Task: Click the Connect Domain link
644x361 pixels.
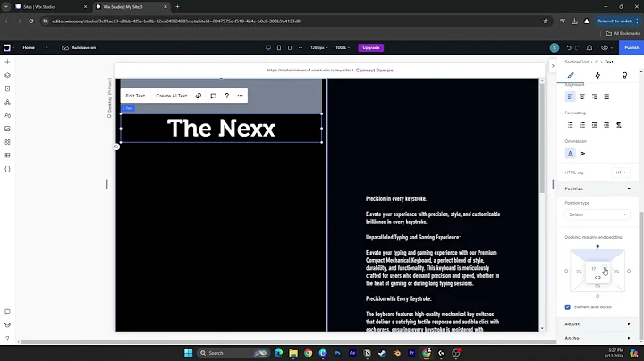Action: point(375,71)
